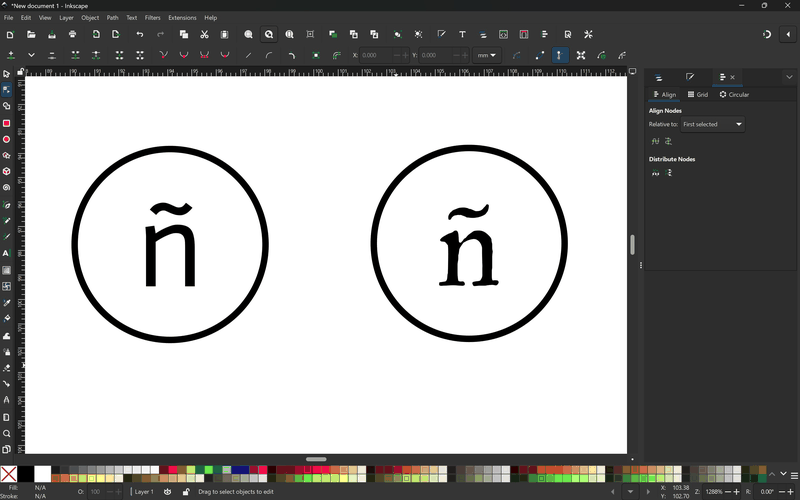This screenshot has height=500, width=800.
Task: Open the Filters menu
Action: click(x=153, y=17)
